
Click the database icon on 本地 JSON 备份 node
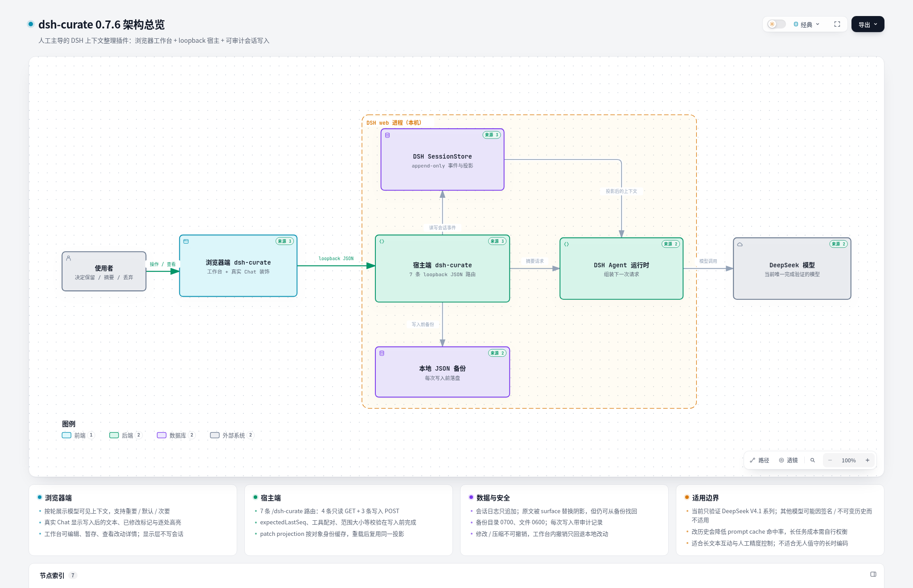point(382,353)
